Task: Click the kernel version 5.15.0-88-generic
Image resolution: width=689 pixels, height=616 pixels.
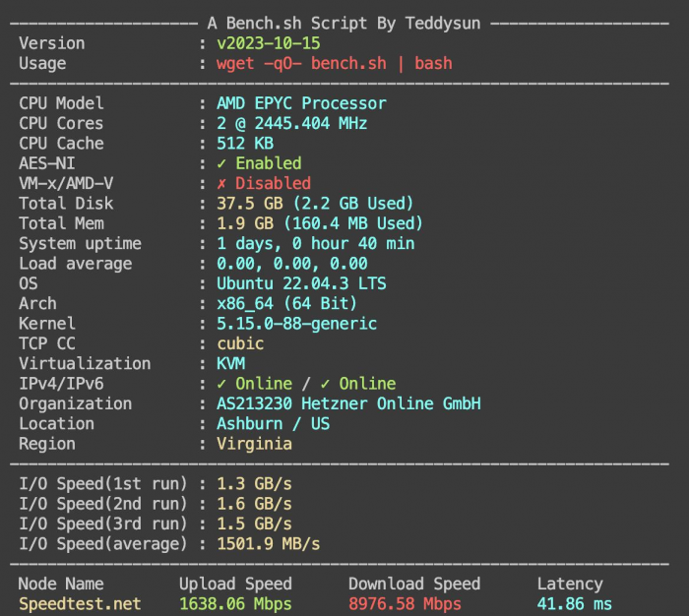Action: (x=296, y=324)
